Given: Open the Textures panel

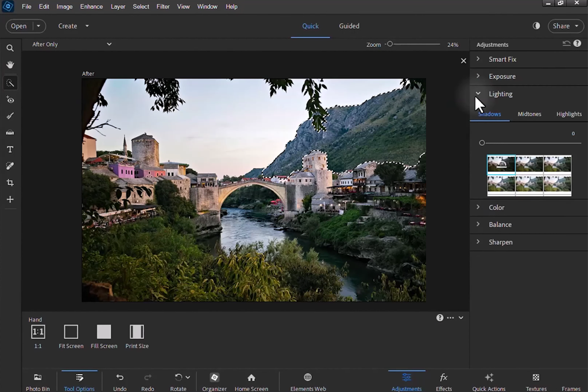Looking at the screenshot, I should 536,382.
